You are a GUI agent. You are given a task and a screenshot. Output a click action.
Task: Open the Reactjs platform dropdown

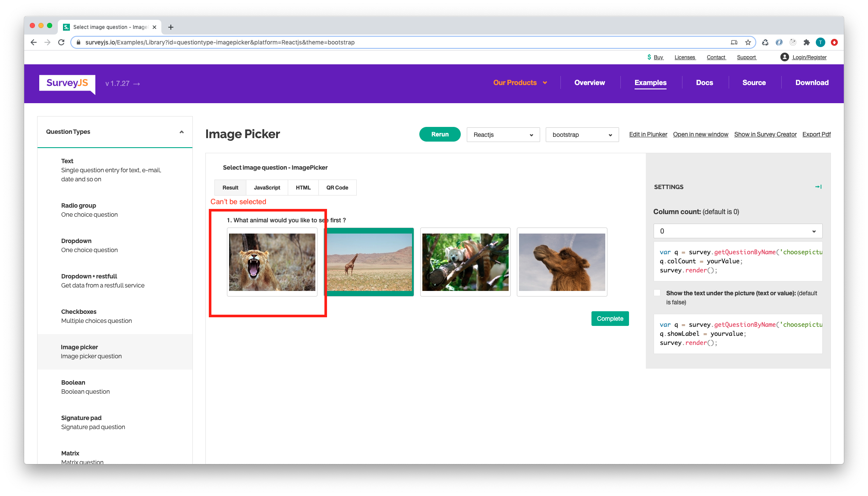point(503,134)
